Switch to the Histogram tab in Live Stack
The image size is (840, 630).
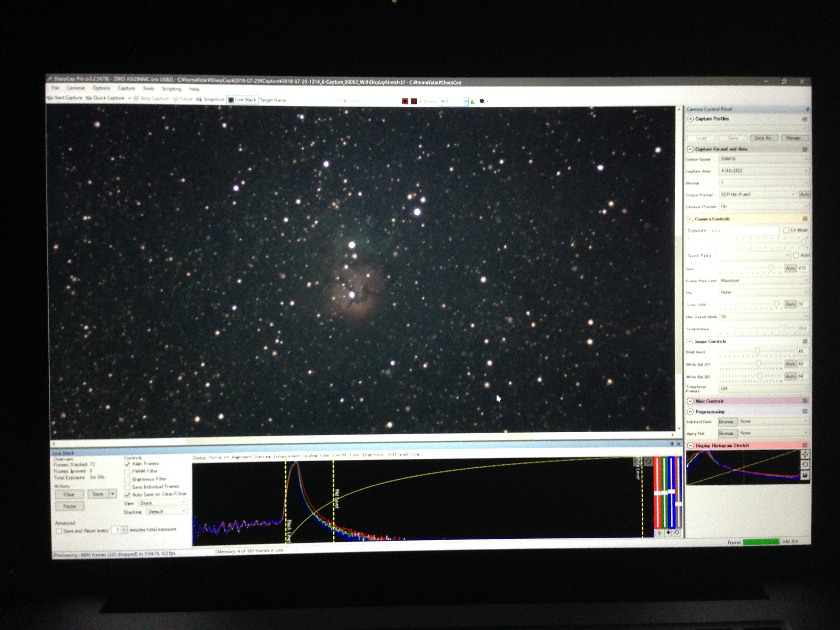pyautogui.click(x=219, y=457)
